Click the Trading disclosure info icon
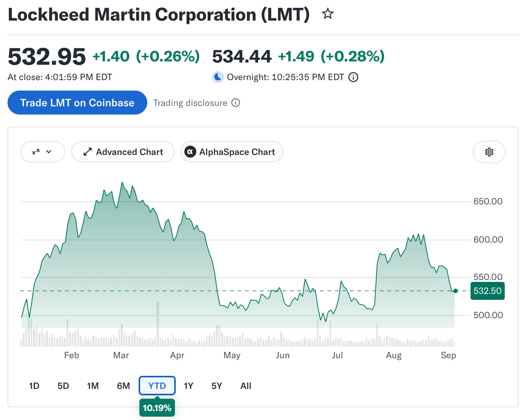 [x=236, y=103]
